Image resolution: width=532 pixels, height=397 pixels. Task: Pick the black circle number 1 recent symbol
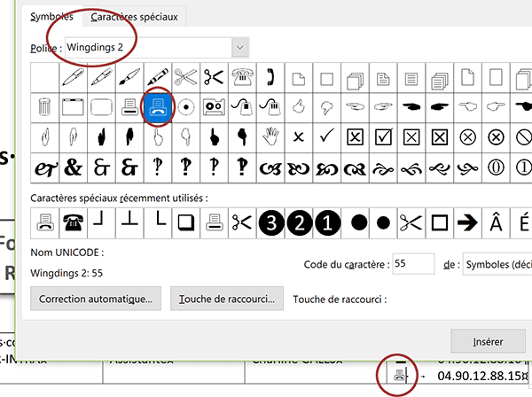[x=327, y=223]
